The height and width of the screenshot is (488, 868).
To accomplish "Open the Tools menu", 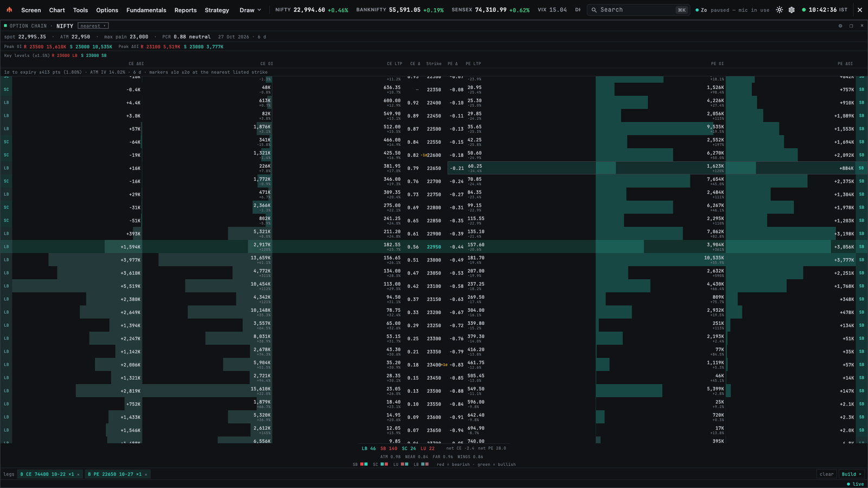I will [x=80, y=10].
